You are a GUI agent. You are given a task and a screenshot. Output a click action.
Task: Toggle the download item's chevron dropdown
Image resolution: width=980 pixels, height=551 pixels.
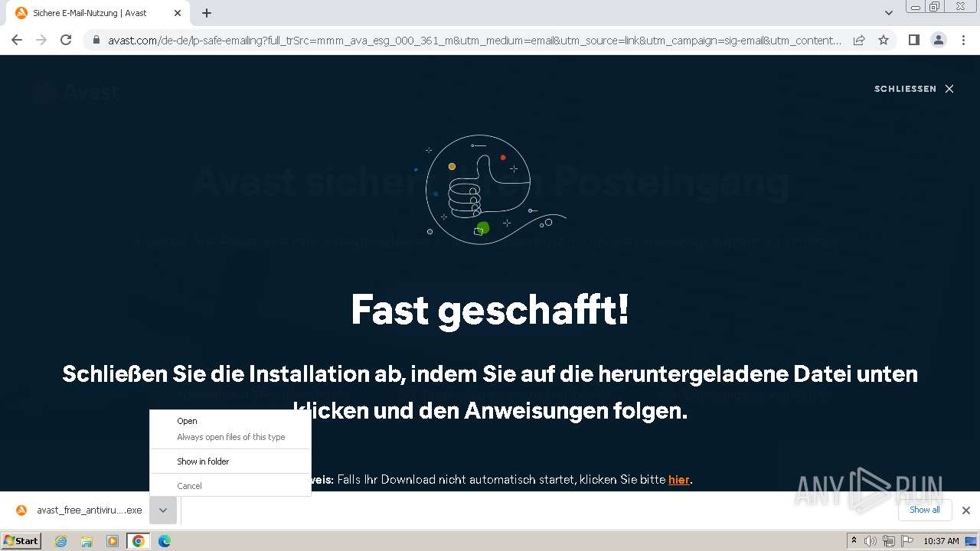coord(163,510)
